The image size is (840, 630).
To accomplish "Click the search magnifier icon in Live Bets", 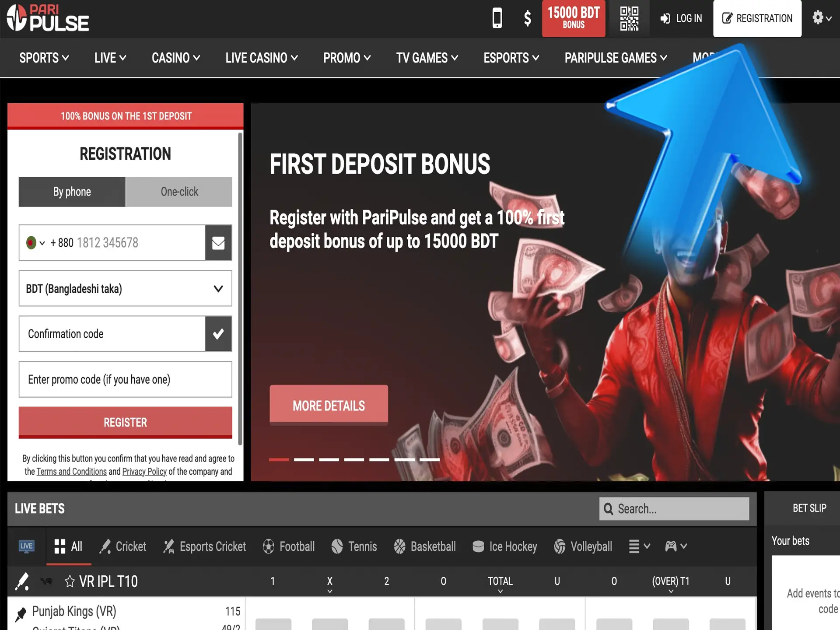I will 609,509.
